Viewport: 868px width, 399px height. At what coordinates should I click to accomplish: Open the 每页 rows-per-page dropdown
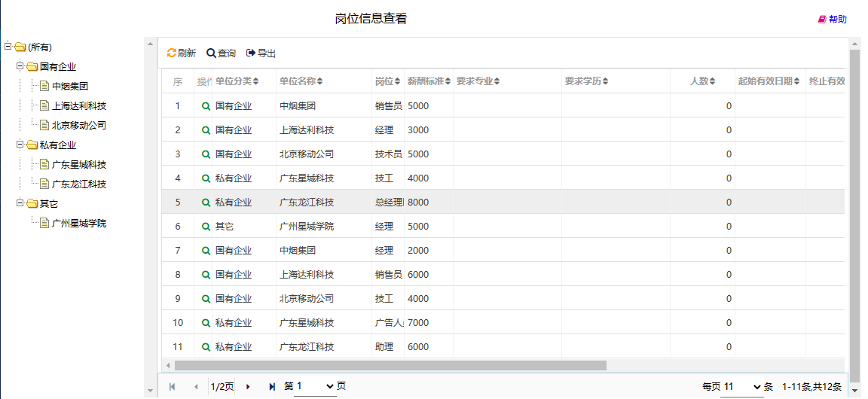741,387
